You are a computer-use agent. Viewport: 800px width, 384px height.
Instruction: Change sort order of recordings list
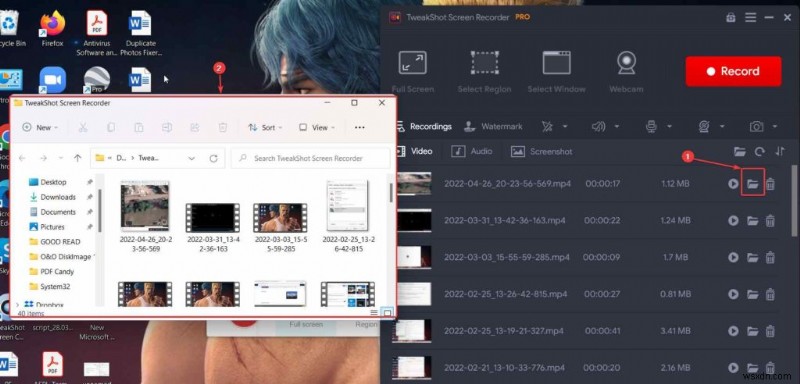780,151
